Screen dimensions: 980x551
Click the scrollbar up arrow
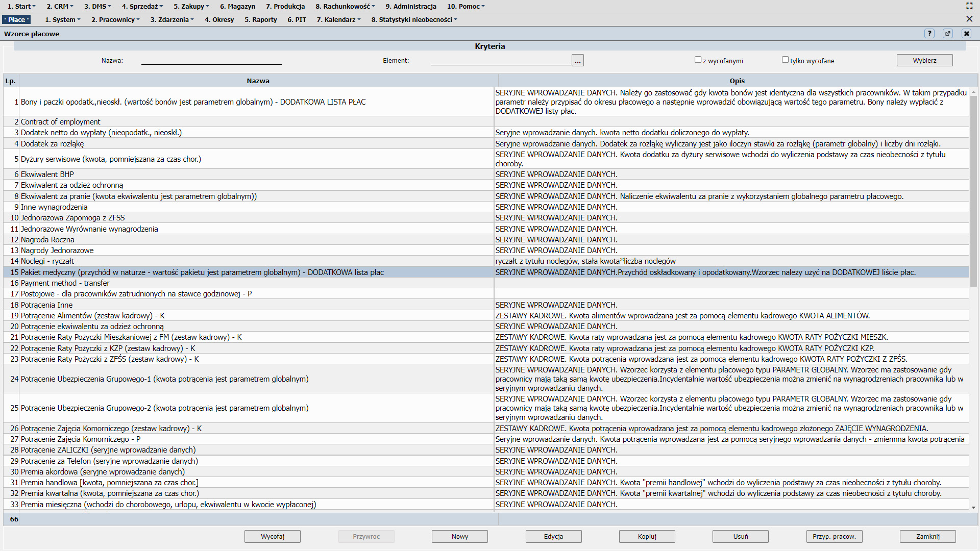pyautogui.click(x=973, y=92)
